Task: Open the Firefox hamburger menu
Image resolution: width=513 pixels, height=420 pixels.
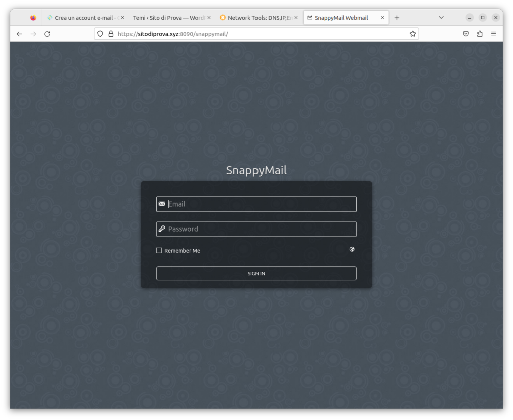Action: point(493,34)
